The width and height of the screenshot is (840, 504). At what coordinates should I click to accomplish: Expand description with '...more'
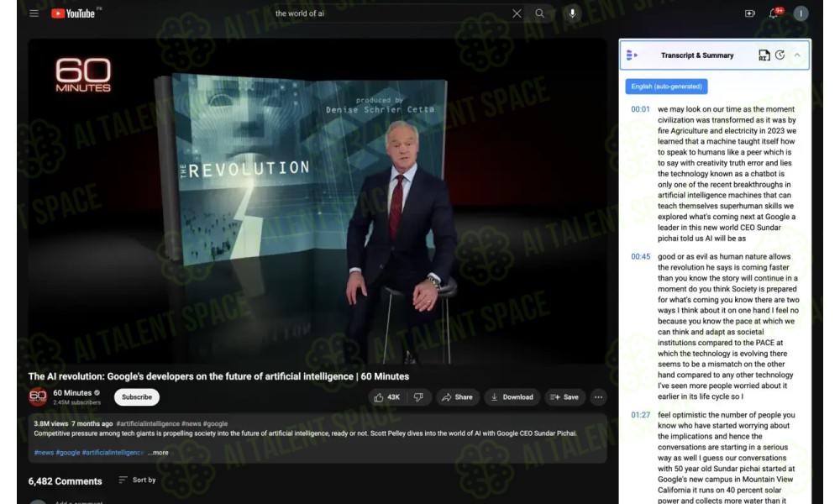[x=158, y=453]
